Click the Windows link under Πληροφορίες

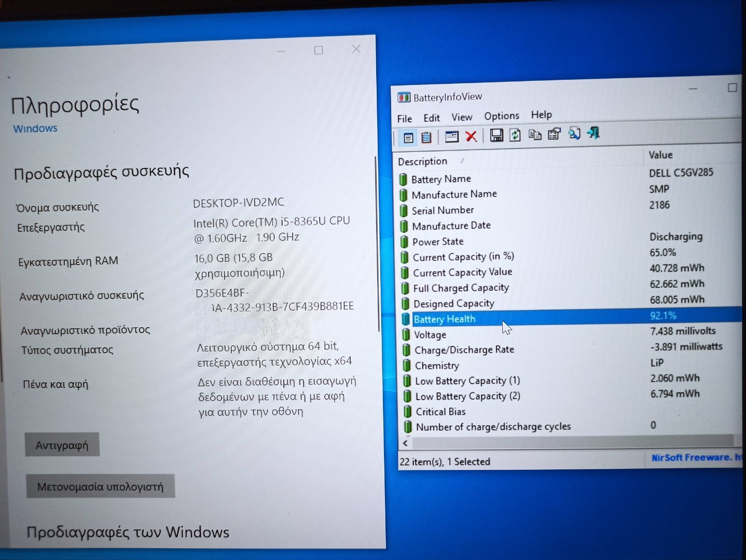(35, 129)
